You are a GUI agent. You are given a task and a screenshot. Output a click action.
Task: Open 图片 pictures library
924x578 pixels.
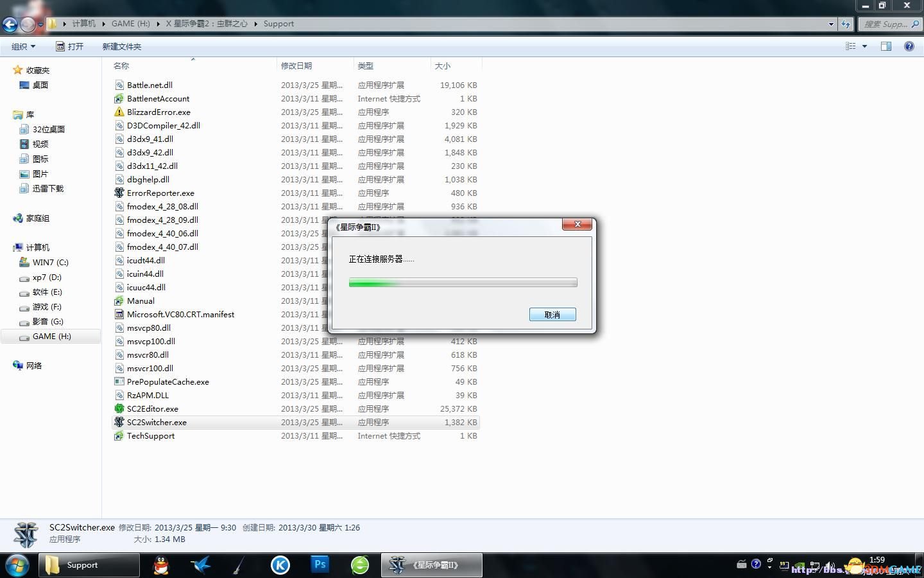click(40, 173)
